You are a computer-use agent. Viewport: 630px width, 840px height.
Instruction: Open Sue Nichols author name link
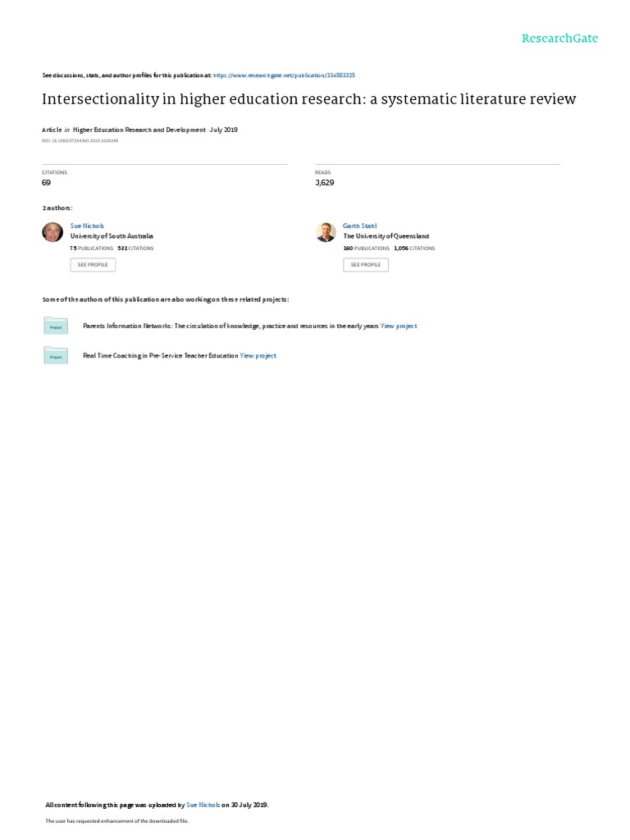point(87,226)
